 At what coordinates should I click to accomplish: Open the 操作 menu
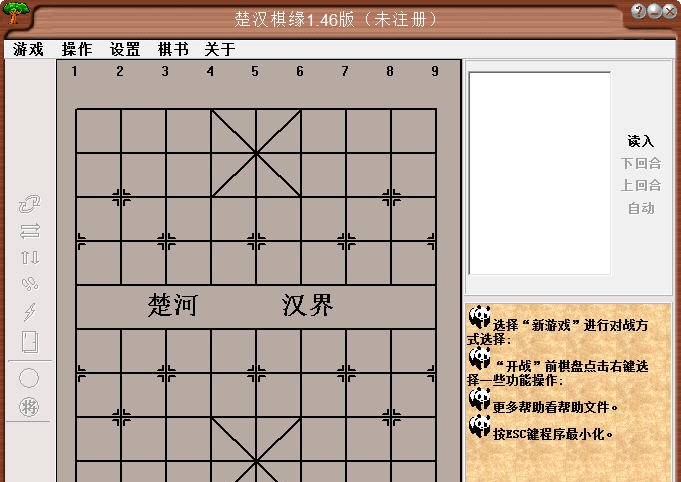tap(77, 49)
